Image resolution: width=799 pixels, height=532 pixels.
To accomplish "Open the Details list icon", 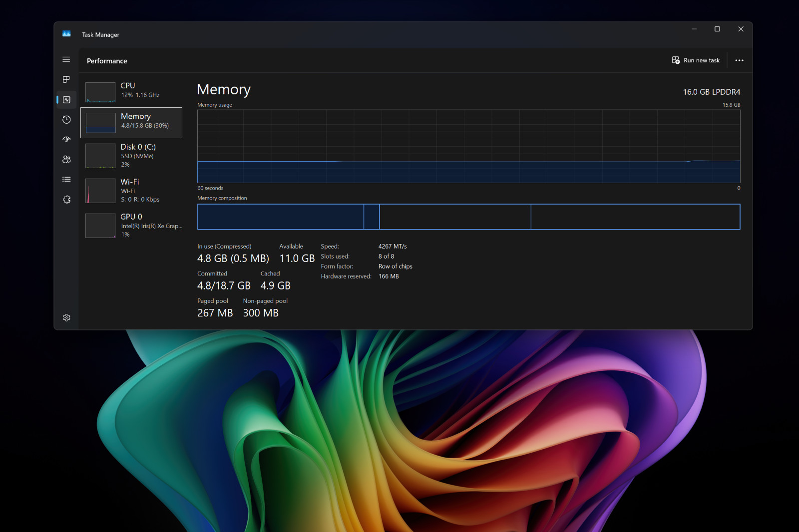I will click(x=66, y=179).
